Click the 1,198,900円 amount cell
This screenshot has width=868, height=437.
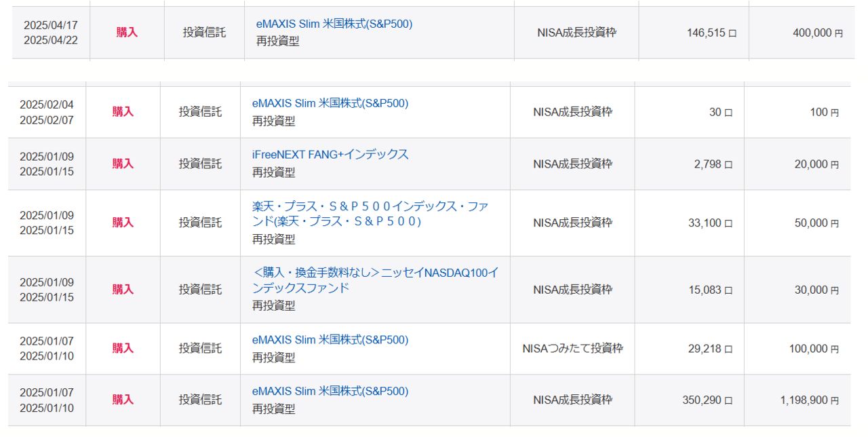pyautogui.click(x=808, y=400)
